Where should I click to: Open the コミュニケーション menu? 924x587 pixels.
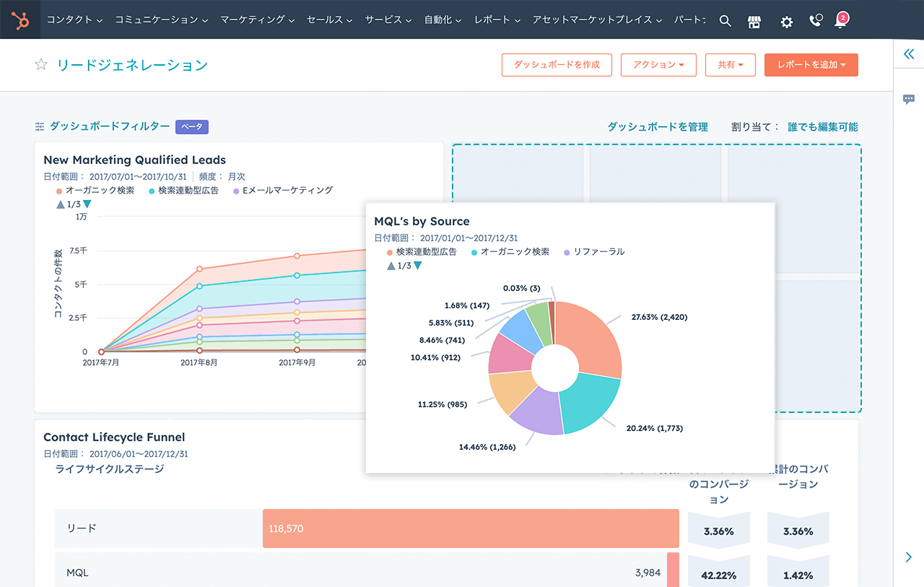[x=162, y=20]
